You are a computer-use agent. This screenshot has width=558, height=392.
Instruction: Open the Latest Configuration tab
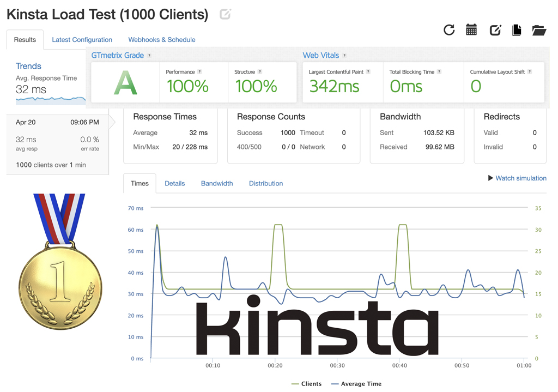[x=82, y=39]
